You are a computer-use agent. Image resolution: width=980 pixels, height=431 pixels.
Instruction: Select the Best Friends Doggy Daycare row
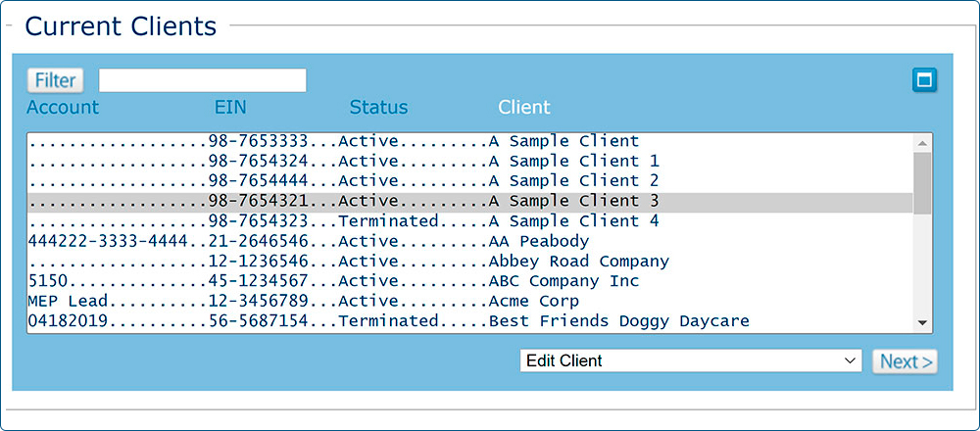point(469,321)
